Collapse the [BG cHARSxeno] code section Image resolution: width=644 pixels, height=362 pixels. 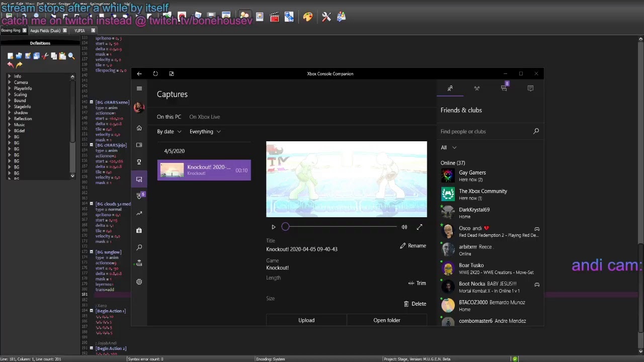tap(91, 102)
